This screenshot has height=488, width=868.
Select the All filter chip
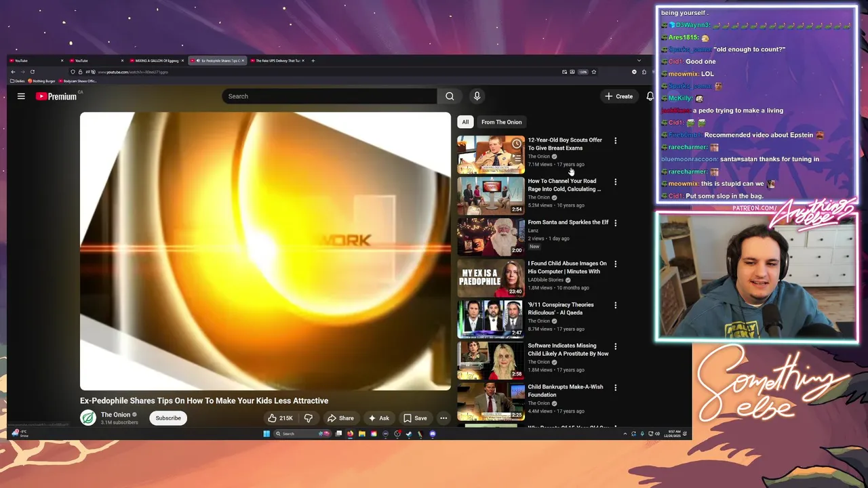point(465,122)
